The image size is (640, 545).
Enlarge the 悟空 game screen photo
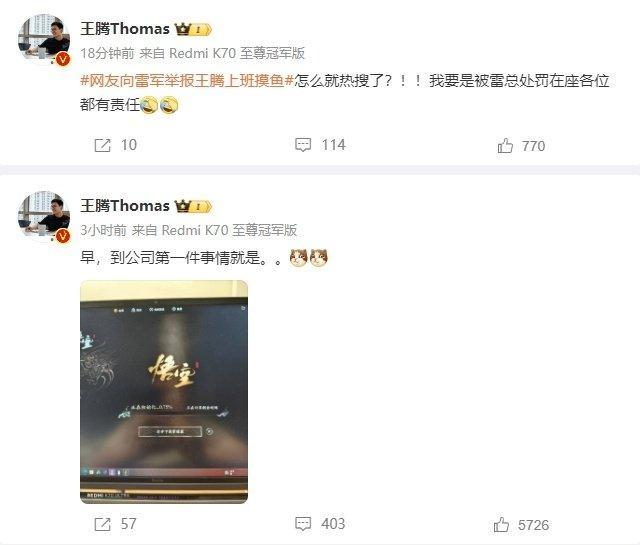(x=164, y=392)
